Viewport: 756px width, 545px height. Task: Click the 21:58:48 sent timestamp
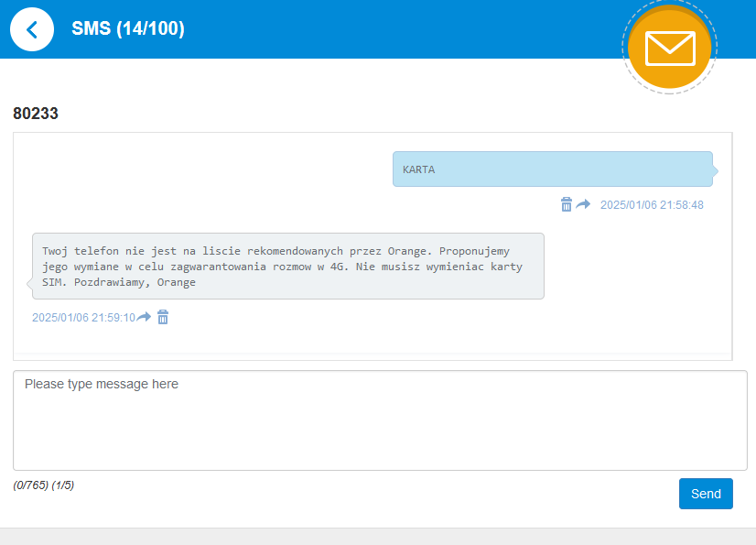pyautogui.click(x=652, y=205)
